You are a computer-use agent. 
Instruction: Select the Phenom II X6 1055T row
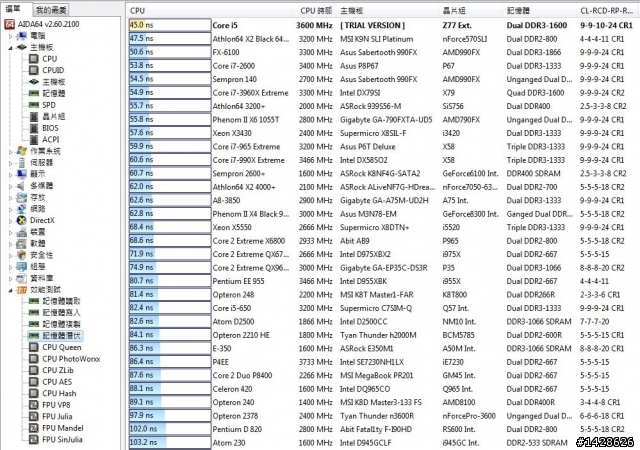pos(384,120)
